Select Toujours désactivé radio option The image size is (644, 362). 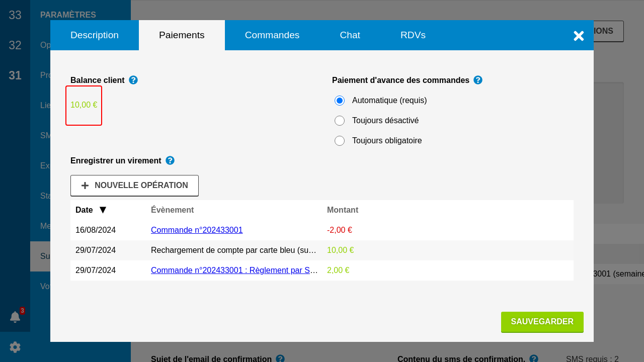(340, 121)
